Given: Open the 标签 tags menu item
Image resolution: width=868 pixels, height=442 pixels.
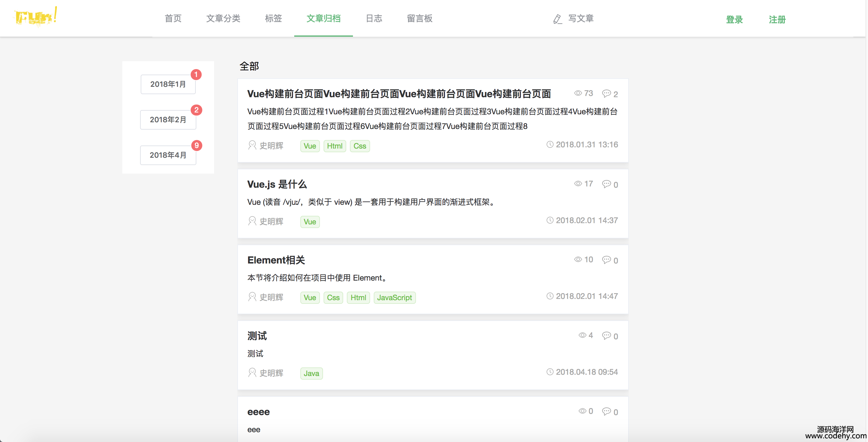Looking at the screenshot, I should 273,19.
